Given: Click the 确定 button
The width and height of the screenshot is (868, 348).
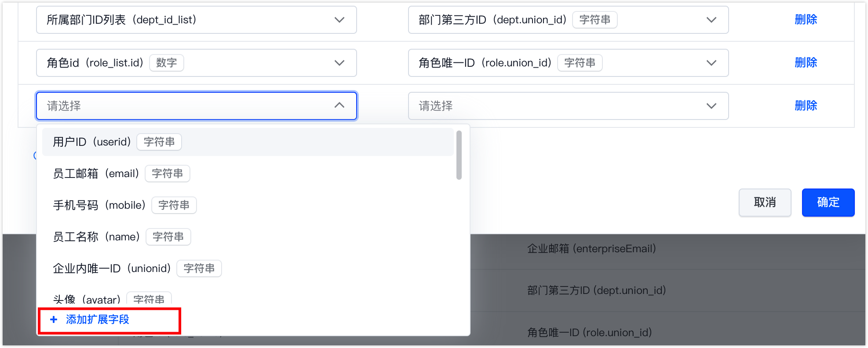Looking at the screenshot, I should [828, 203].
